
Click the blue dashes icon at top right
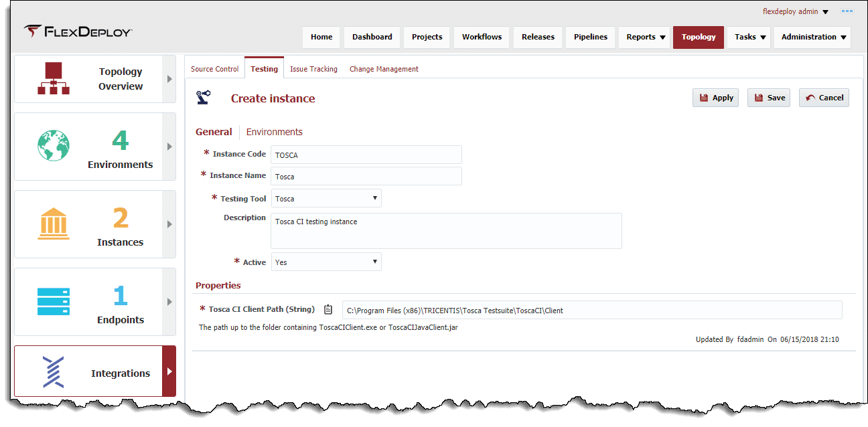tap(847, 11)
